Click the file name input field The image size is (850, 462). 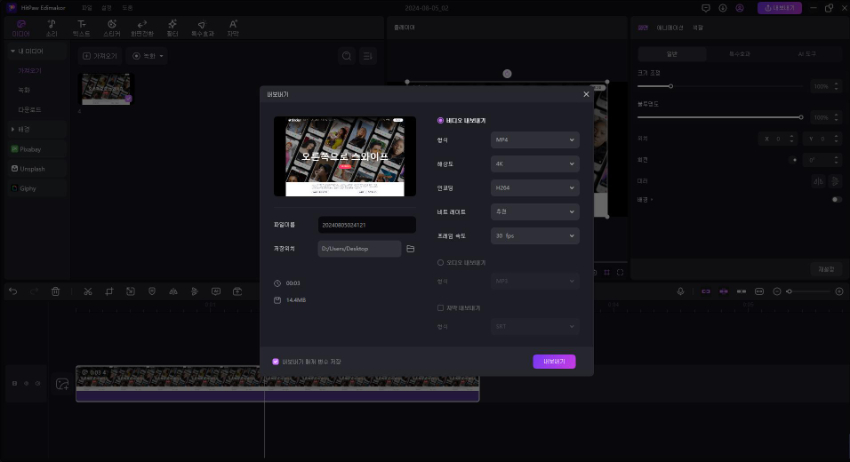click(x=366, y=225)
